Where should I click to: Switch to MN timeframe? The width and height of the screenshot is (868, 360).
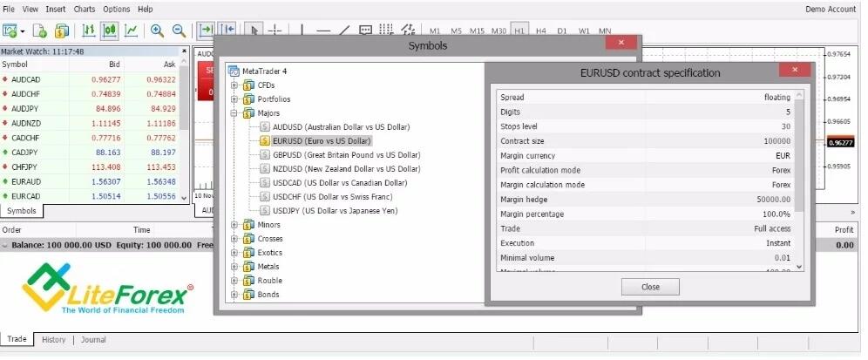(x=605, y=31)
